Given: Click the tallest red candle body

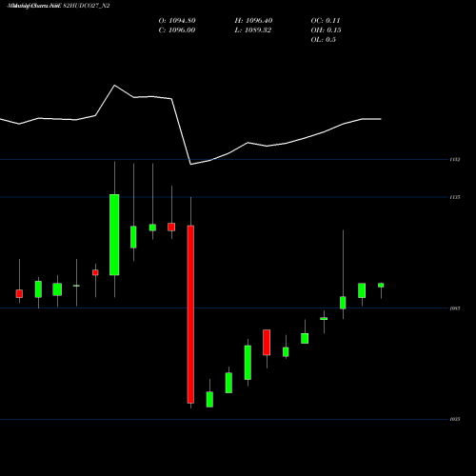Looking at the screenshot, I should tap(190, 314).
